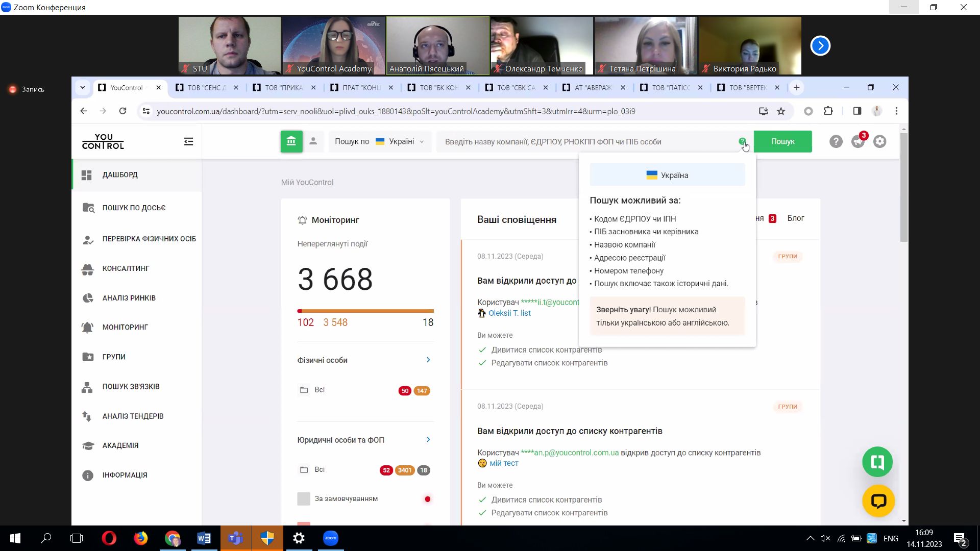980x551 pixels.
Task: Switch to the ТОВ "СЕНС" browser tab
Action: (x=207, y=88)
